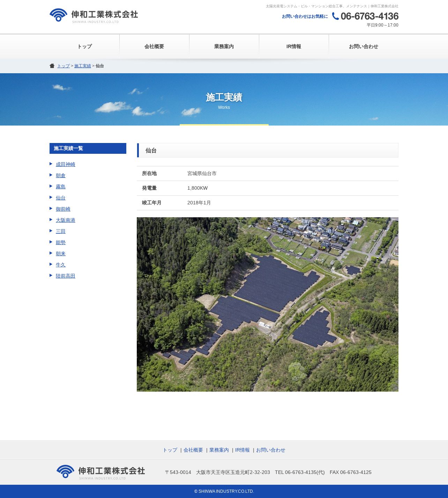Click the 1,800KW power output value
The height and width of the screenshot is (498, 448).
[197, 188]
